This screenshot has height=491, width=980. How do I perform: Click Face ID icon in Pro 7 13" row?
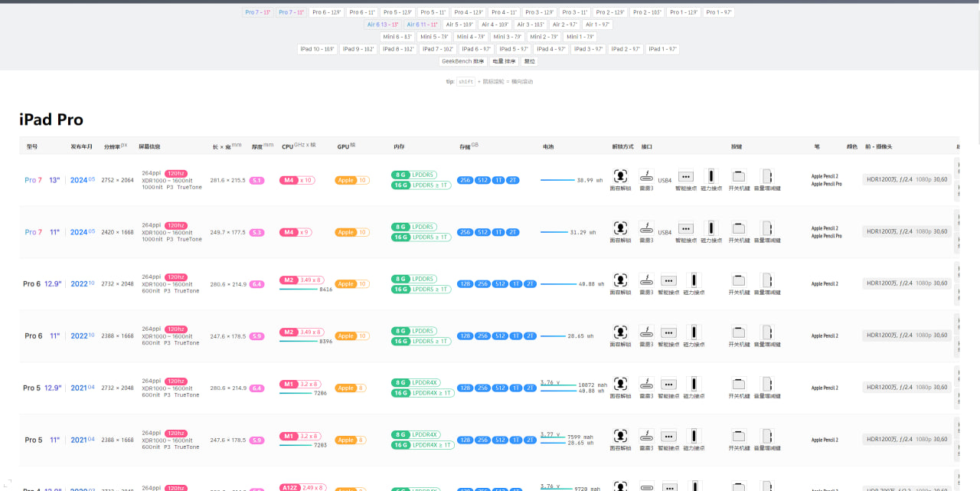tap(621, 175)
